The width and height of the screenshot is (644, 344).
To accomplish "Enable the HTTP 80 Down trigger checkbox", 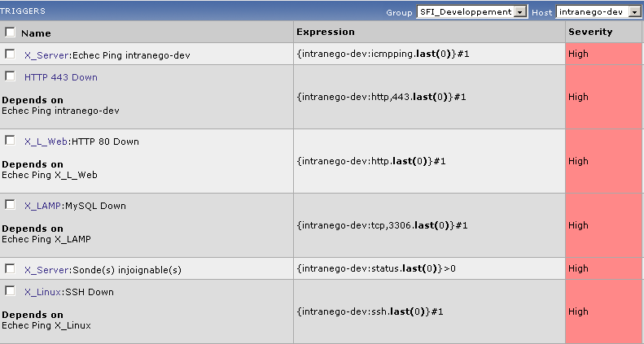I will [x=10, y=140].
